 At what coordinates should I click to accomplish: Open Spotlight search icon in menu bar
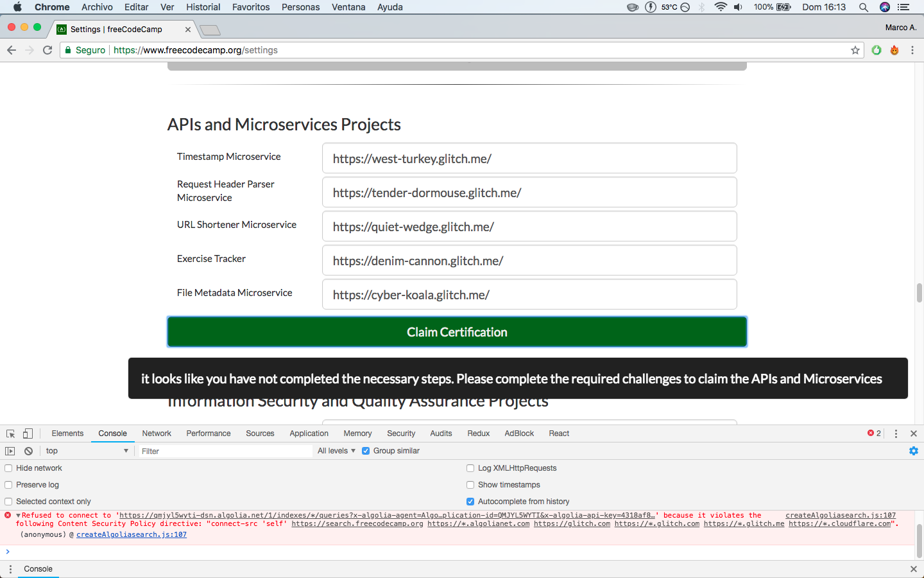pyautogui.click(x=864, y=7)
